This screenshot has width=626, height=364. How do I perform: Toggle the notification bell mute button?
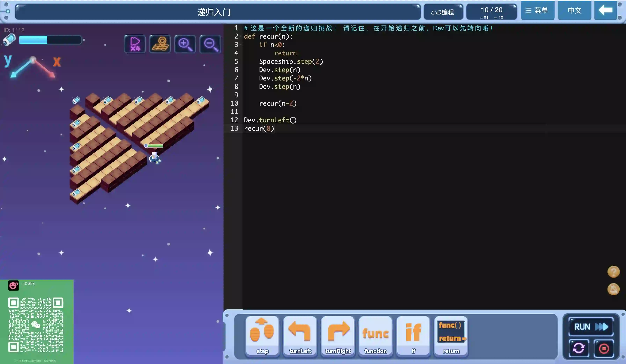point(613,289)
